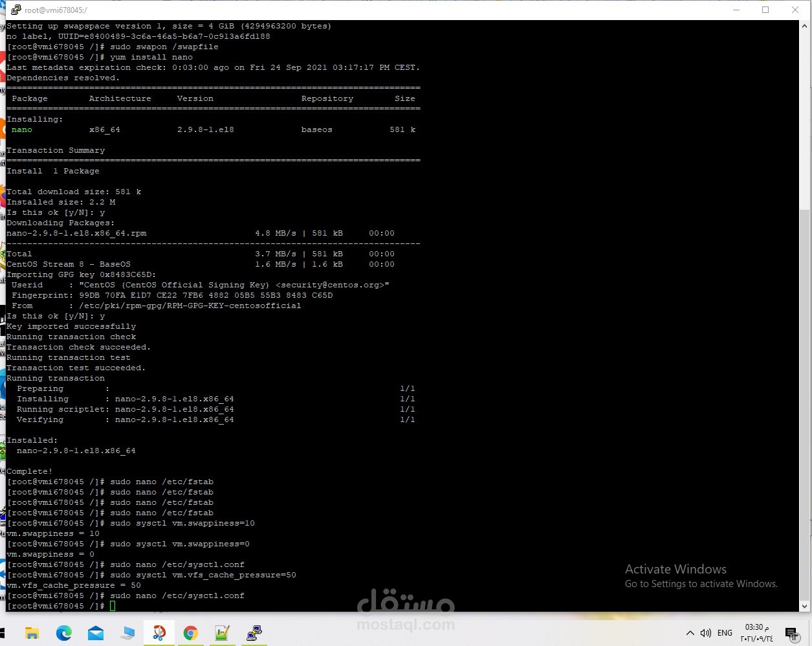812x646 pixels.
Task: Click the terminal vertical scrollbar thumb
Action: tap(805, 405)
